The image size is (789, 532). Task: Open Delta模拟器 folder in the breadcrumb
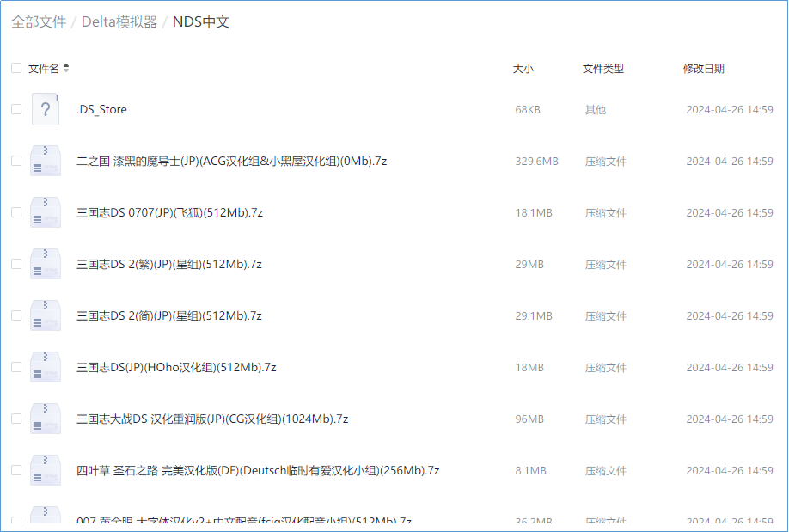[119, 22]
